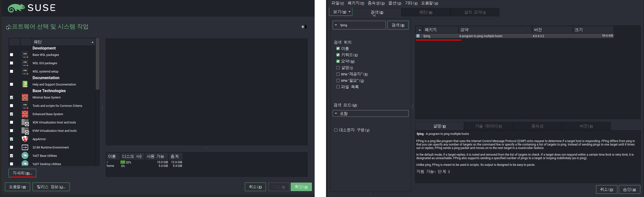Uncheck the AppArmor pattern checkbox
The height and width of the screenshot is (197, 644).
pyautogui.click(x=11, y=139)
